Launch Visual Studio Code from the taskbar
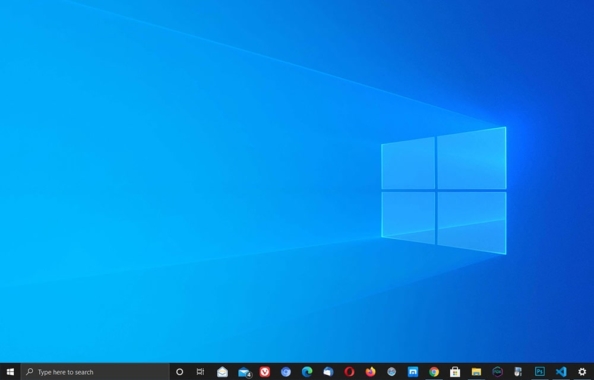 click(561, 372)
